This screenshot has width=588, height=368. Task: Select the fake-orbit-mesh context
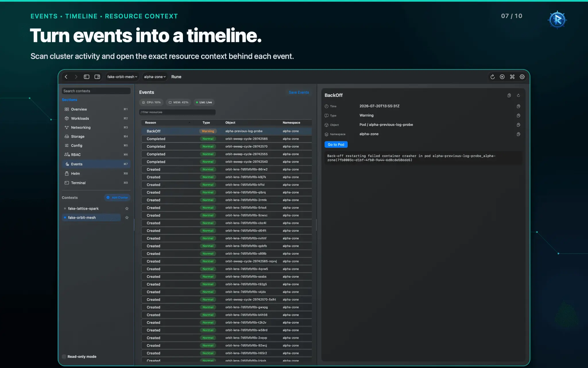[91, 218]
